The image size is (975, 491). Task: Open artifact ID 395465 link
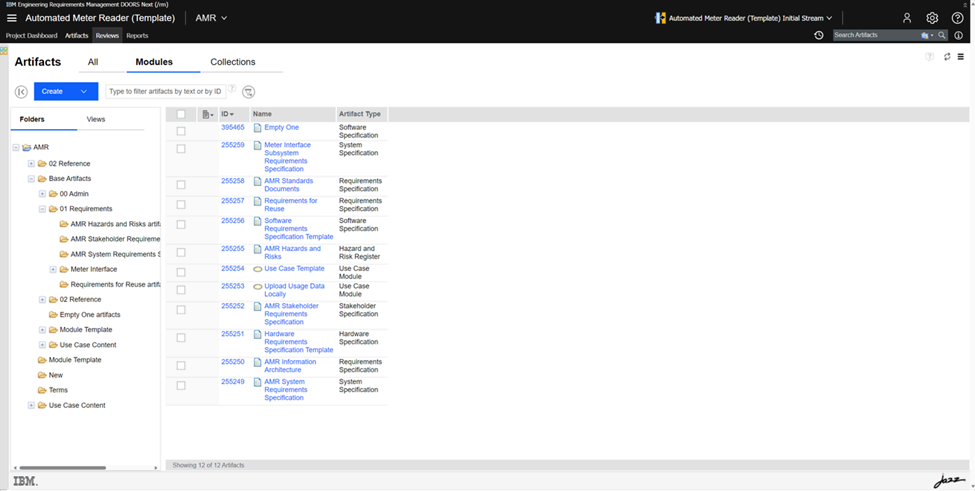point(233,127)
